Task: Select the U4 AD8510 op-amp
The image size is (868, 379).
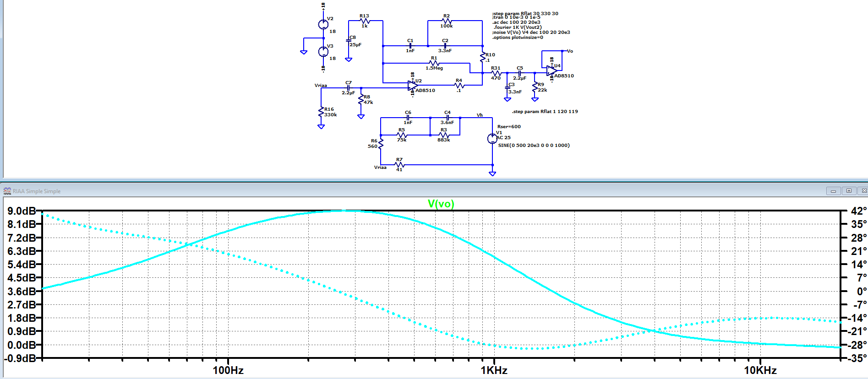Action: [x=552, y=70]
